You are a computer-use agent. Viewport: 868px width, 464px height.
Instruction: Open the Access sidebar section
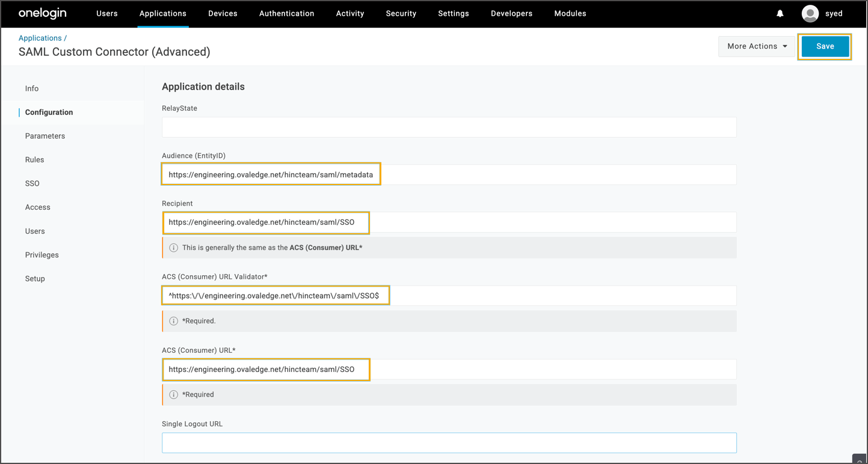(38, 207)
